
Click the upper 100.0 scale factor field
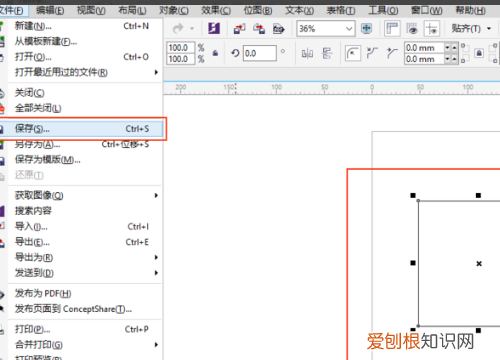click(180, 48)
